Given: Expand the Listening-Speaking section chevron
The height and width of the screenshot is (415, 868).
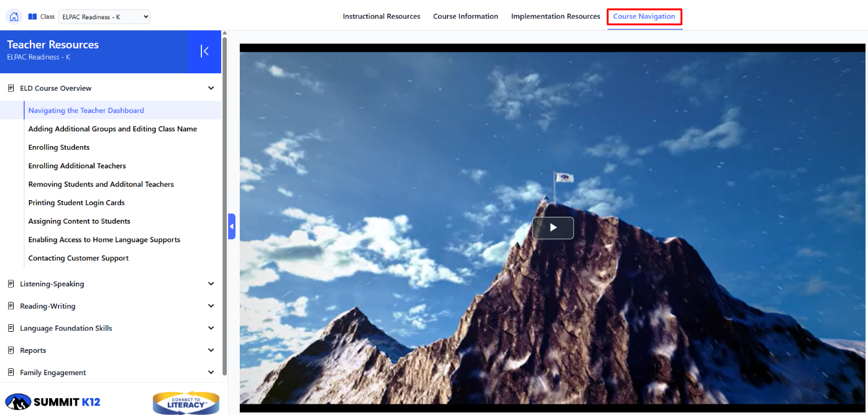Looking at the screenshot, I should 211,284.
